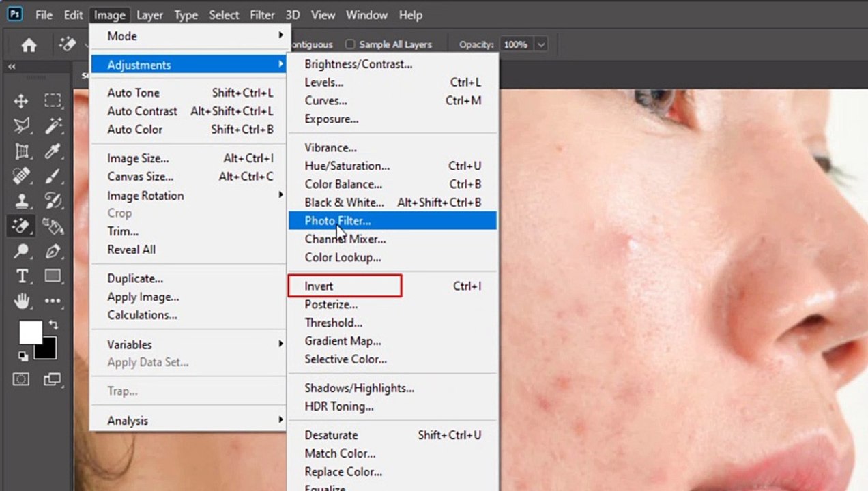
Task: Toggle Quick Mask mode
Action: tap(21, 379)
